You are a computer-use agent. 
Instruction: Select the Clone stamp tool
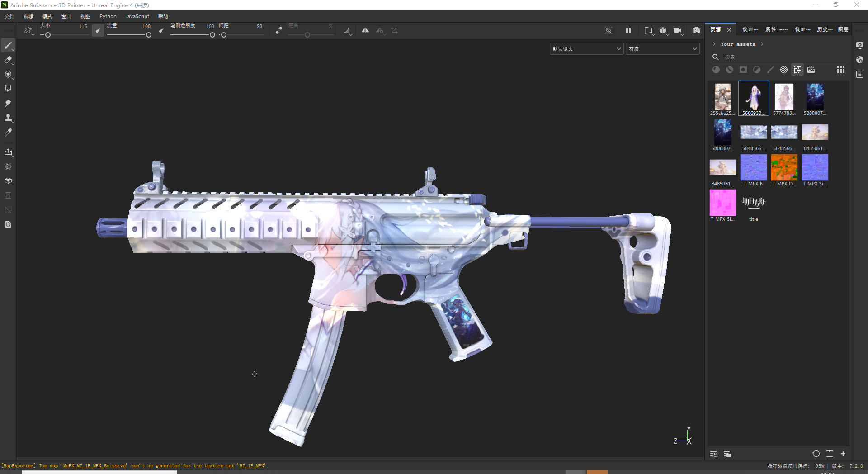(x=8, y=118)
